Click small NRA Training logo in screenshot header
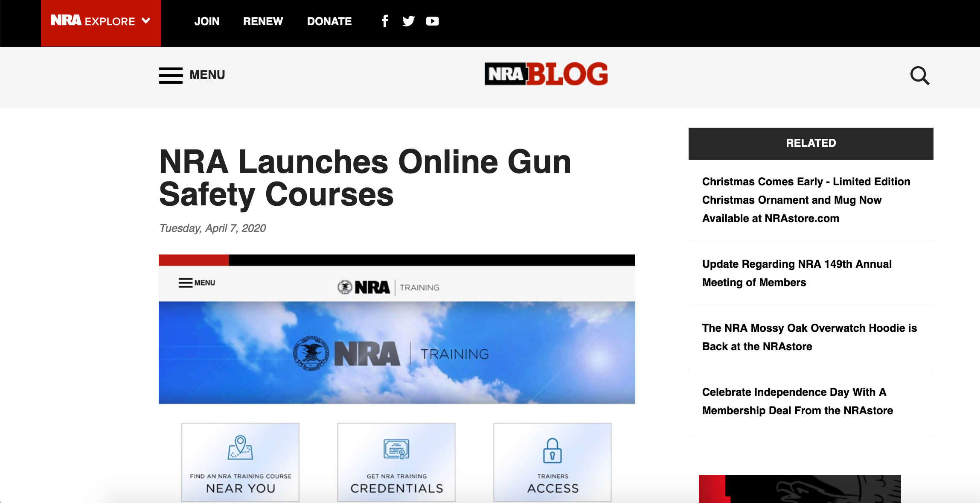This screenshot has height=503, width=980. coord(388,287)
